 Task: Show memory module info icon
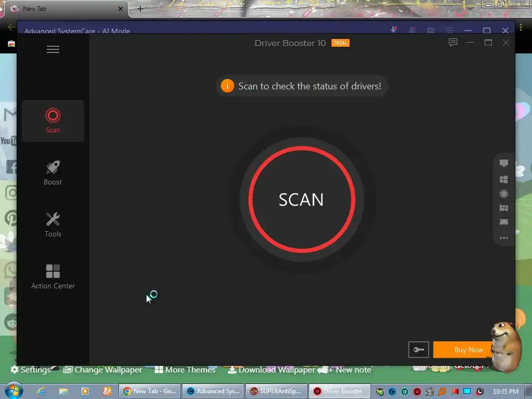[504, 222]
